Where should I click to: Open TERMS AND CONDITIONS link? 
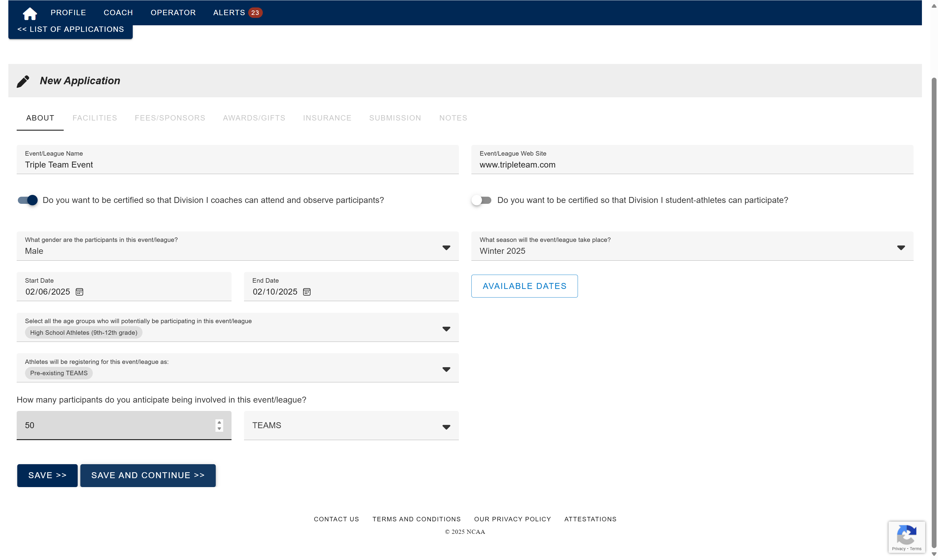417,519
